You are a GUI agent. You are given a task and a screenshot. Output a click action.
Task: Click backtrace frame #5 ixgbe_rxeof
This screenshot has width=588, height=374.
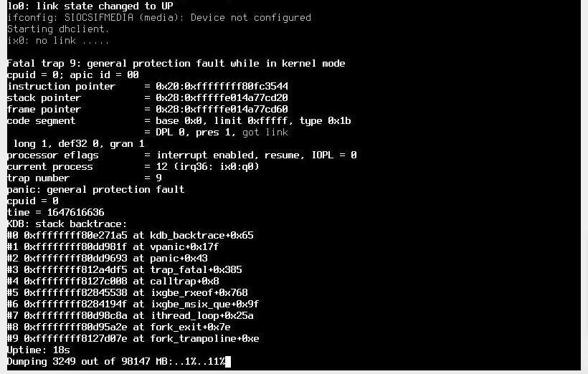[x=127, y=292]
